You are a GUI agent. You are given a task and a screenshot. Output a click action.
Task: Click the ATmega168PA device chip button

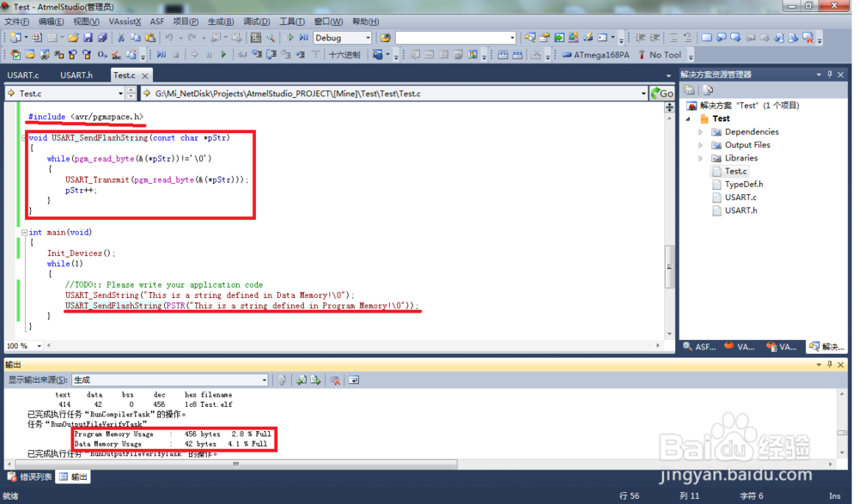[x=596, y=55]
